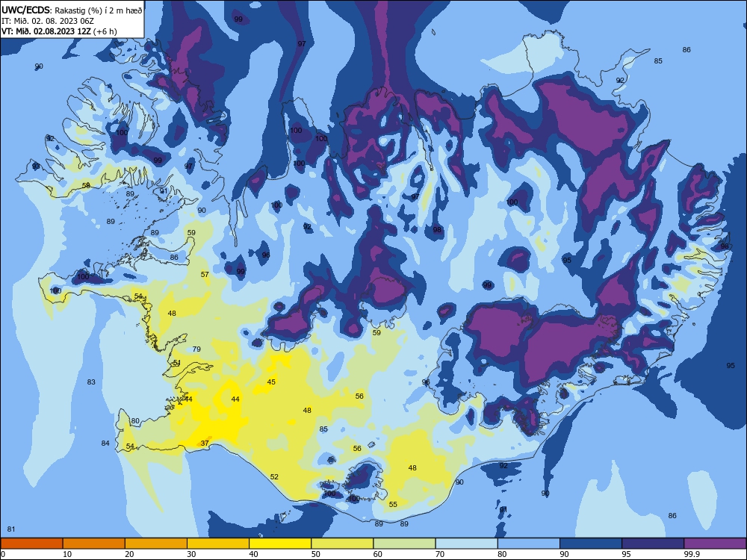The height and width of the screenshot is (560, 747).
Task: Select the 10–20% orange legend swatch
Action: tap(94, 544)
